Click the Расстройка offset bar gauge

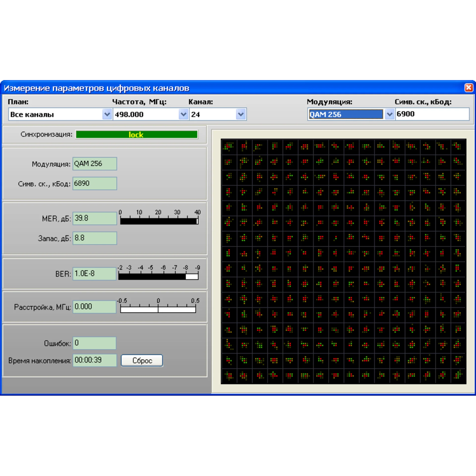point(158,309)
